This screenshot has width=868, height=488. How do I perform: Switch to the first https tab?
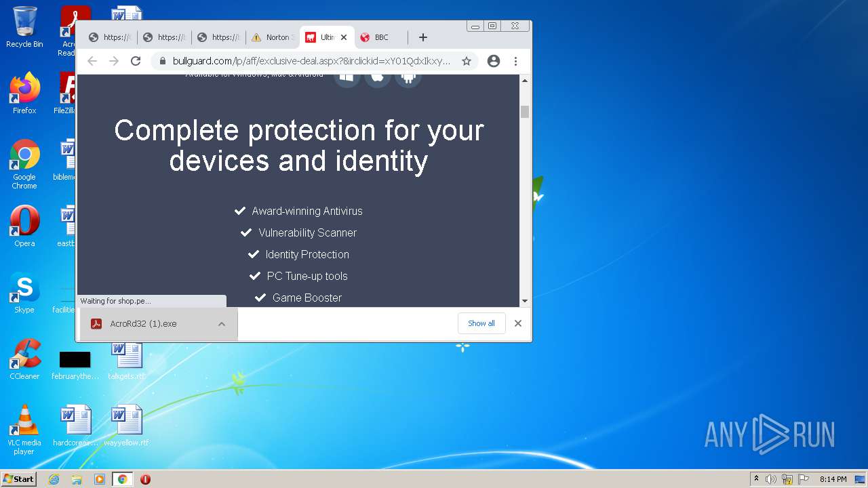tap(110, 37)
